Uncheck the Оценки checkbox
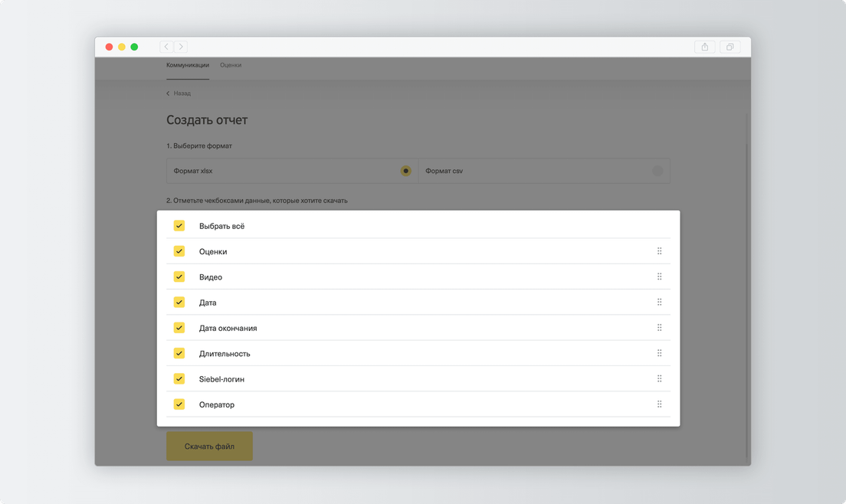846x504 pixels. click(x=179, y=251)
